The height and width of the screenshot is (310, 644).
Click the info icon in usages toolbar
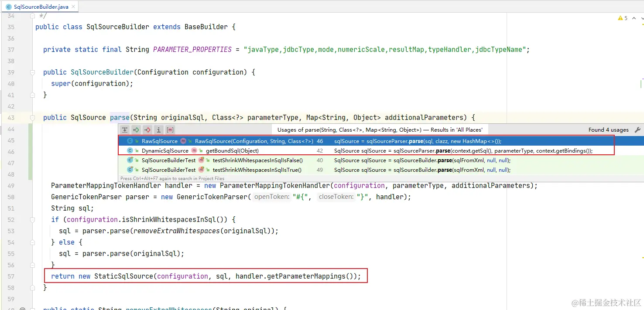pos(159,130)
